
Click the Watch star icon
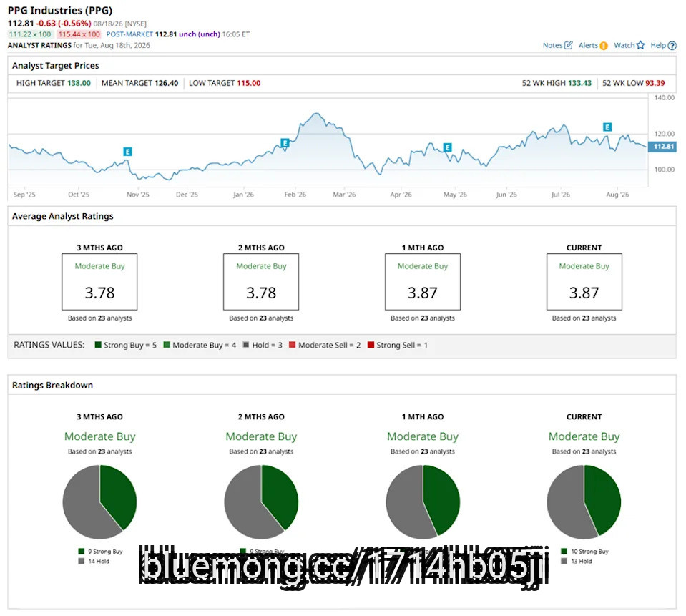pyautogui.click(x=640, y=44)
